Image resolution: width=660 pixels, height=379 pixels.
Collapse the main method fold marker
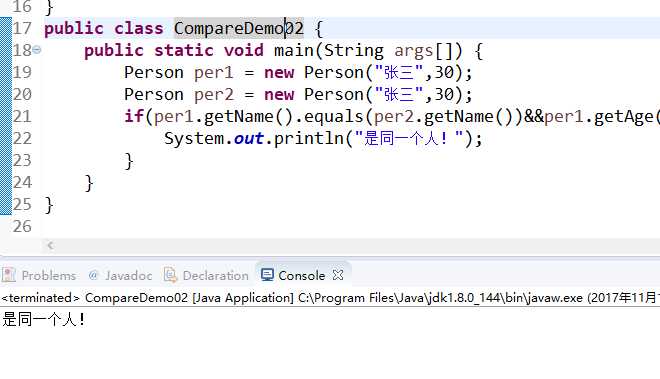(37, 50)
